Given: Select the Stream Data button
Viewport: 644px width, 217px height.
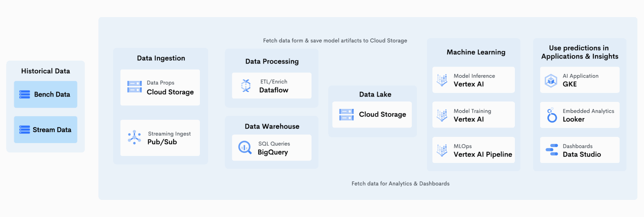Looking at the screenshot, I should [x=45, y=129].
